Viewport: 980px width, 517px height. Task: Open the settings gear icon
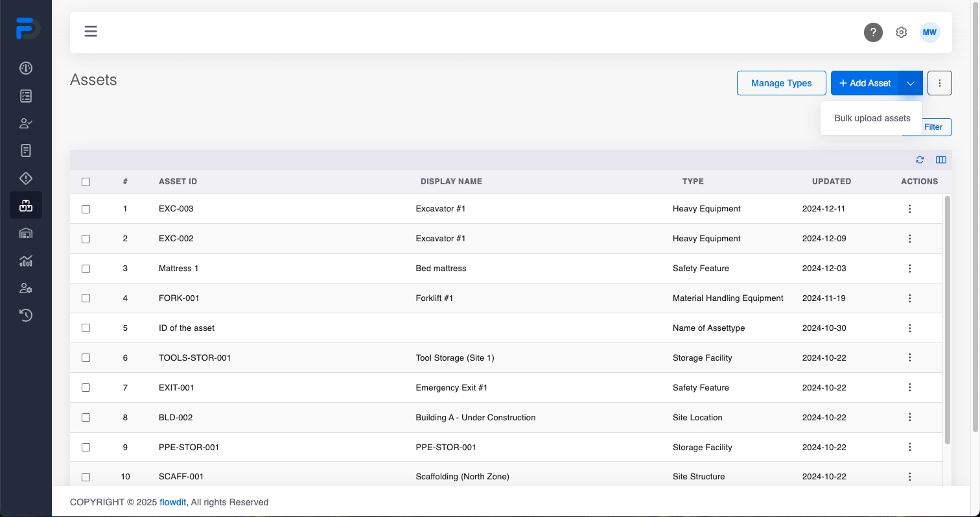click(x=901, y=32)
